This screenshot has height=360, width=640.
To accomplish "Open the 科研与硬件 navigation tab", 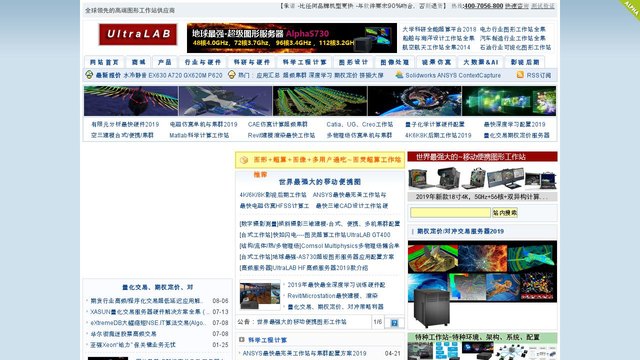I will [x=252, y=62].
